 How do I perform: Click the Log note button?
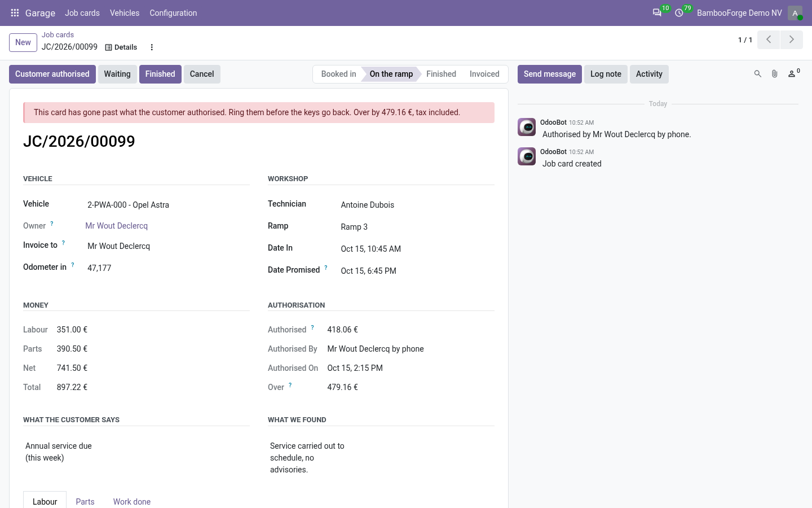[606, 74]
